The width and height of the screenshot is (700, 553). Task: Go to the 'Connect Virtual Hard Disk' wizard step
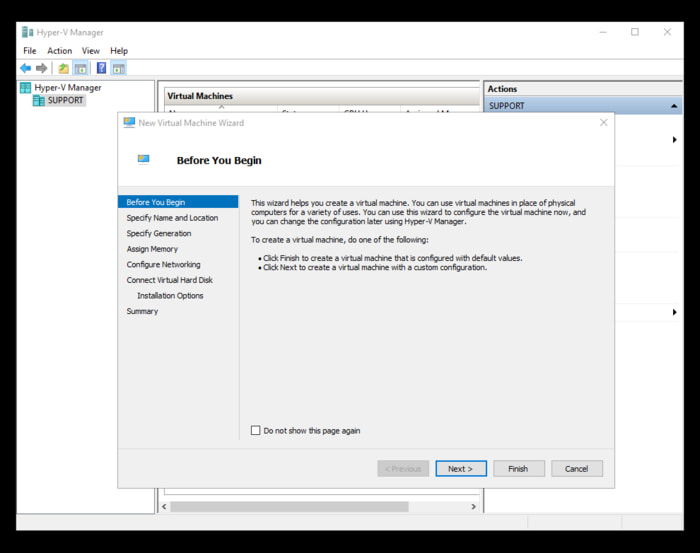point(170,280)
